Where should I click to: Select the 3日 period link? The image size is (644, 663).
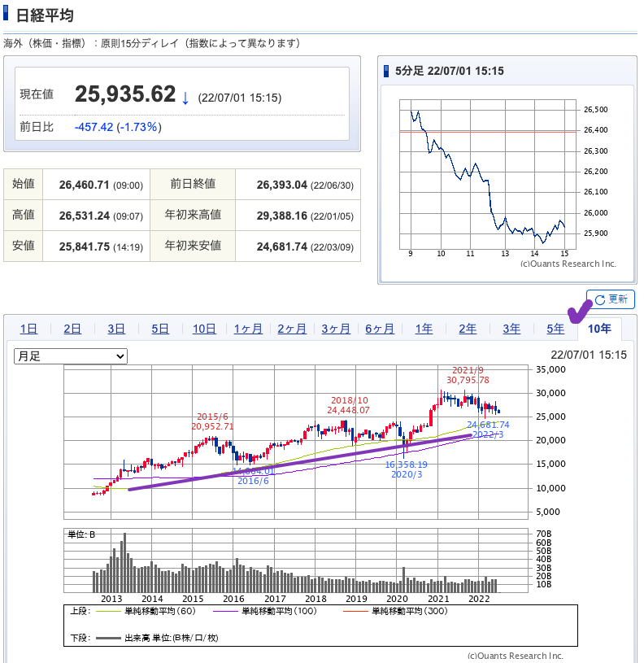coord(116,329)
